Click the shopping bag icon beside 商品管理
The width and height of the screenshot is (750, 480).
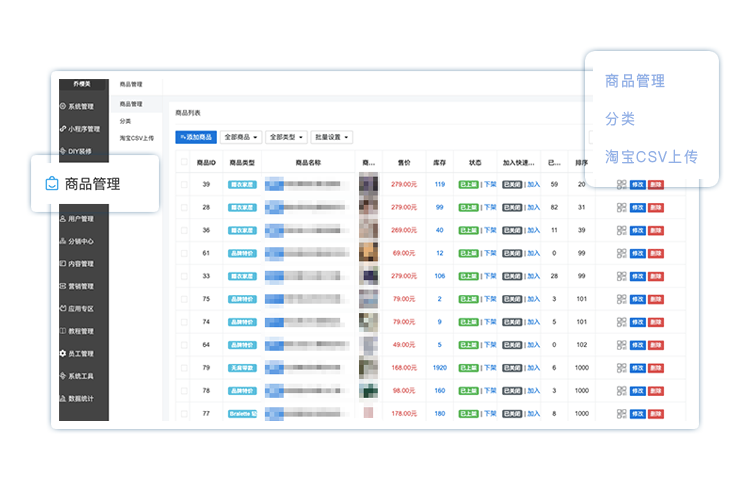52,184
